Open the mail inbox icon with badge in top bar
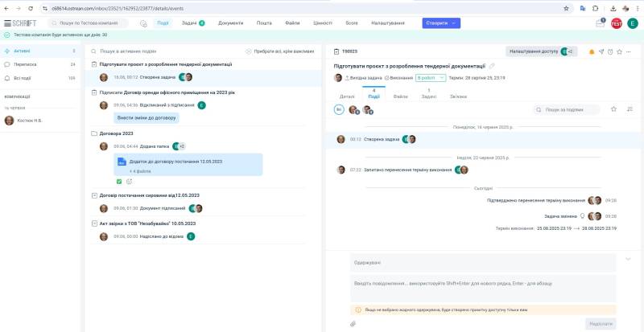 click(600, 23)
